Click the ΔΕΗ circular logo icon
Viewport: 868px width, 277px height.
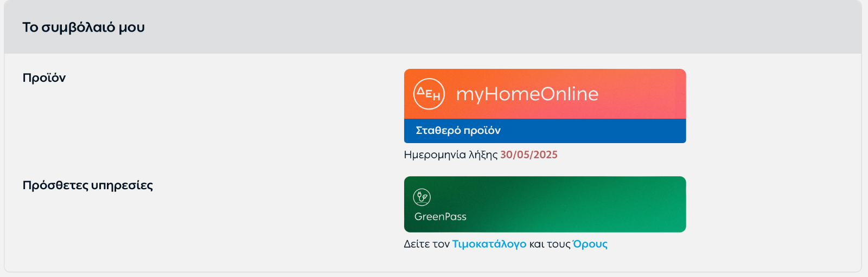click(x=429, y=94)
